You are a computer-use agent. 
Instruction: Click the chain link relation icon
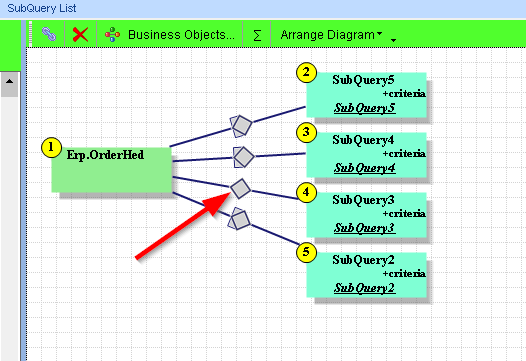pyautogui.click(x=49, y=34)
